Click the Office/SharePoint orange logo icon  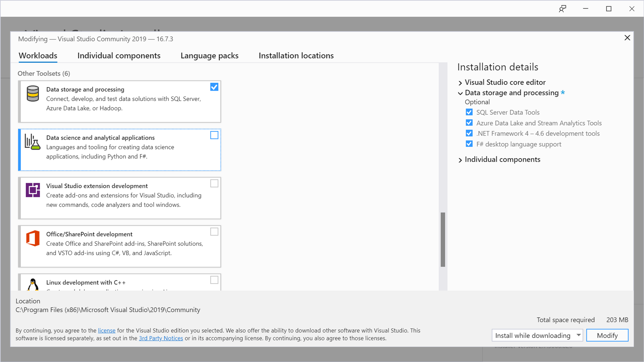point(33,238)
